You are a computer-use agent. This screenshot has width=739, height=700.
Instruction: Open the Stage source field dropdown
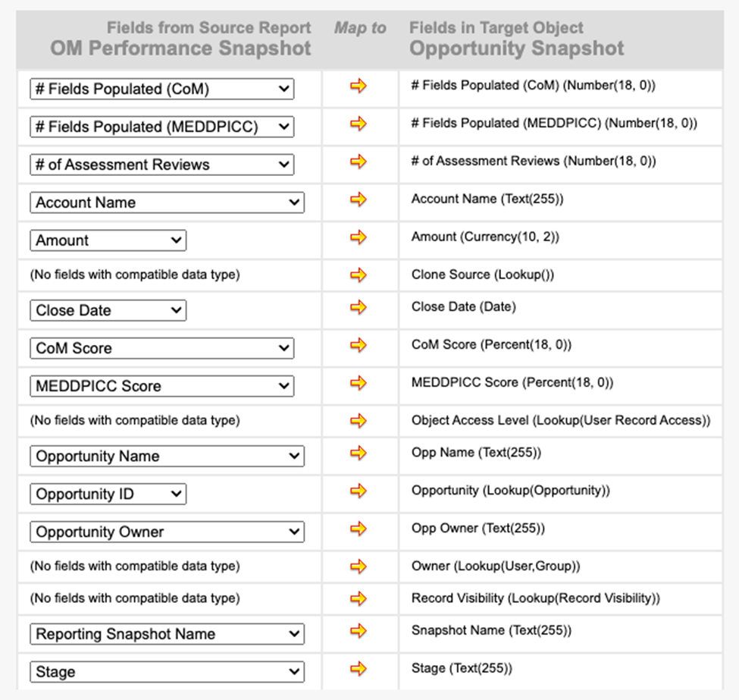pos(167,672)
